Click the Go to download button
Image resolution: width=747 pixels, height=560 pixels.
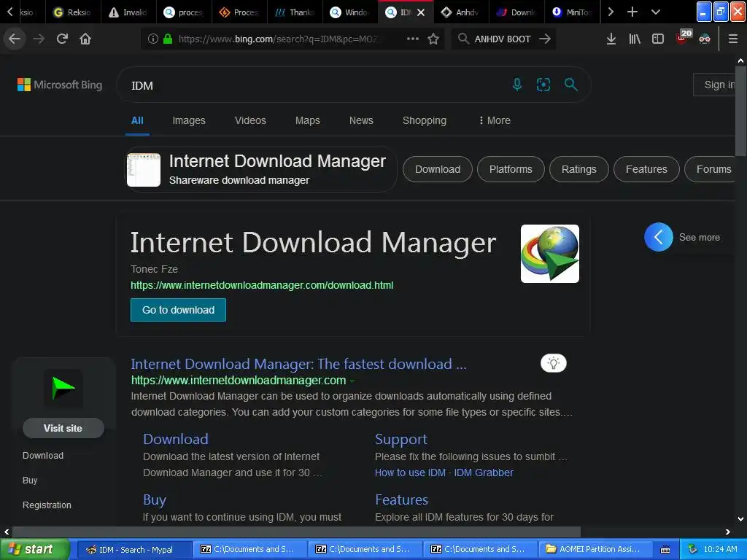tap(178, 310)
